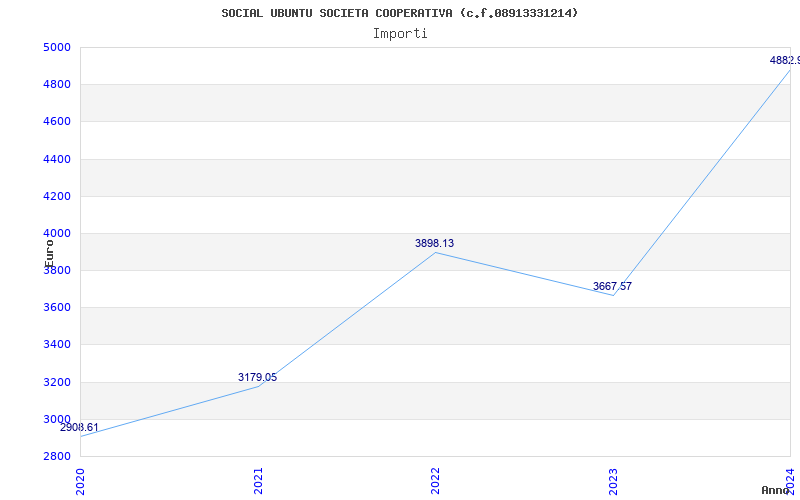
Task: Click the x-axis year label 2021
Action: [258, 481]
